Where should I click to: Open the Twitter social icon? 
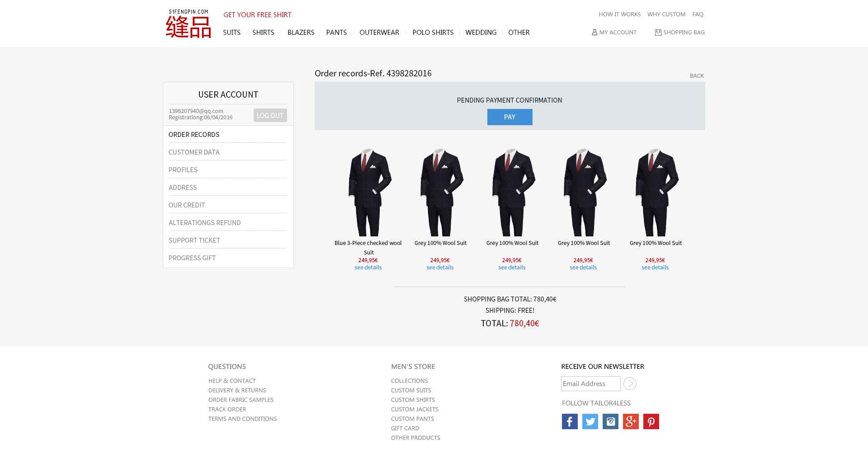(590, 421)
